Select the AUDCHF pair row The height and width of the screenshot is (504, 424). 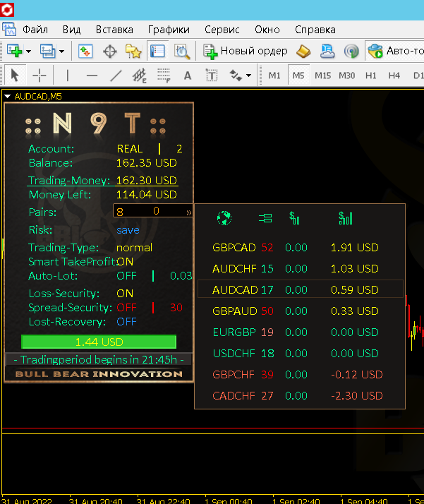[x=300, y=269]
